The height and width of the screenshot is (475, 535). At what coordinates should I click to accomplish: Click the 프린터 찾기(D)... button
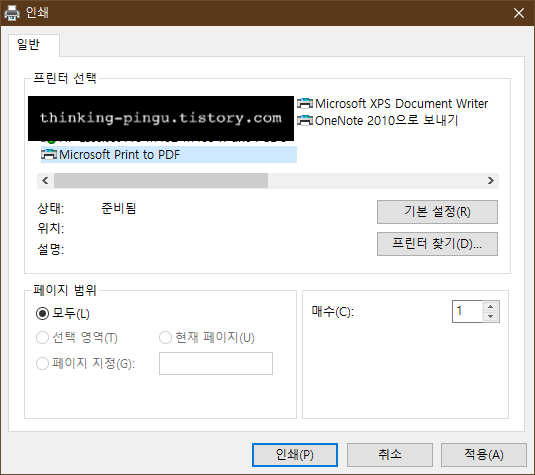437,244
